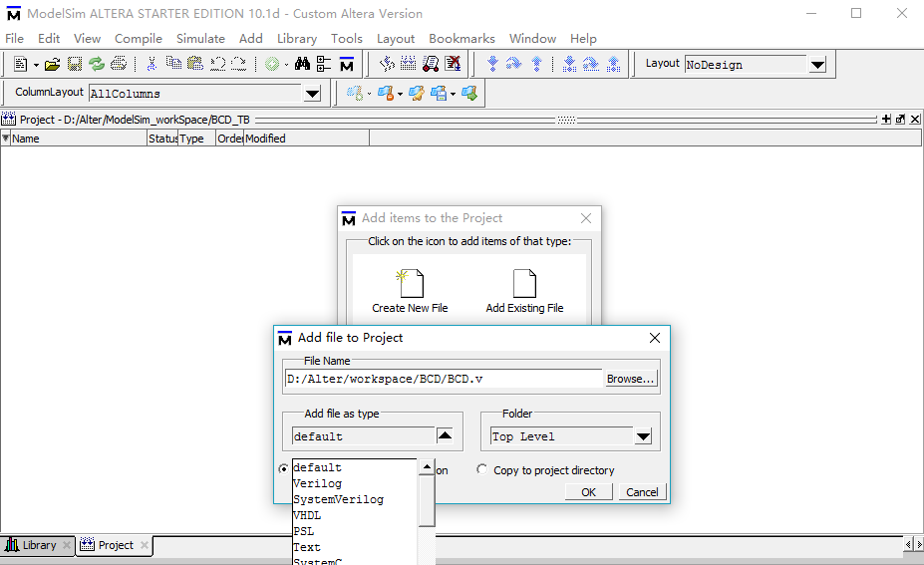Click the Redo toolbar icon
The width and height of the screenshot is (924, 565).
pyautogui.click(x=238, y=64)
